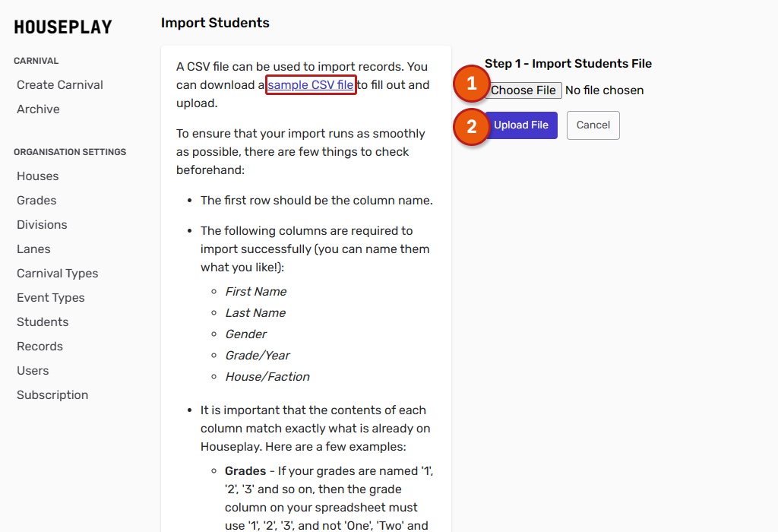The image size is (778, 532).
Task: Download the sample CSV file
Action: 311,85
